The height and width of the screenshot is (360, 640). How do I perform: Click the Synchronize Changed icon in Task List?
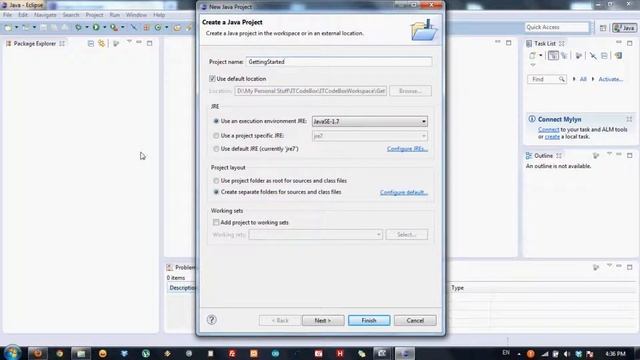(618, 56)
